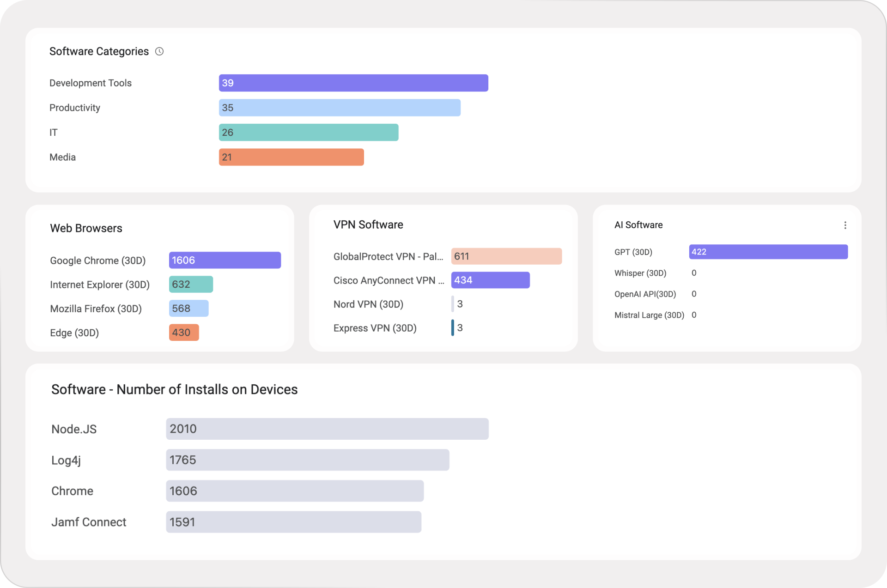The width and height of the screenshot is (887, 588).
Task: Click the Internet Explorer 632 bar
Action: pos(191,284)
